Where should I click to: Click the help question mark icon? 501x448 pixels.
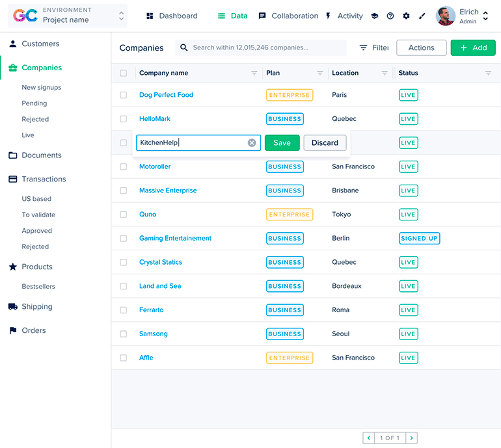390,16
